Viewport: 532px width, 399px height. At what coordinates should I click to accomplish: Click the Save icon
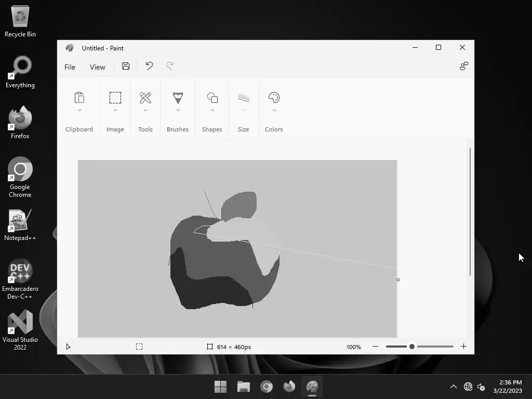coord(126,66)
